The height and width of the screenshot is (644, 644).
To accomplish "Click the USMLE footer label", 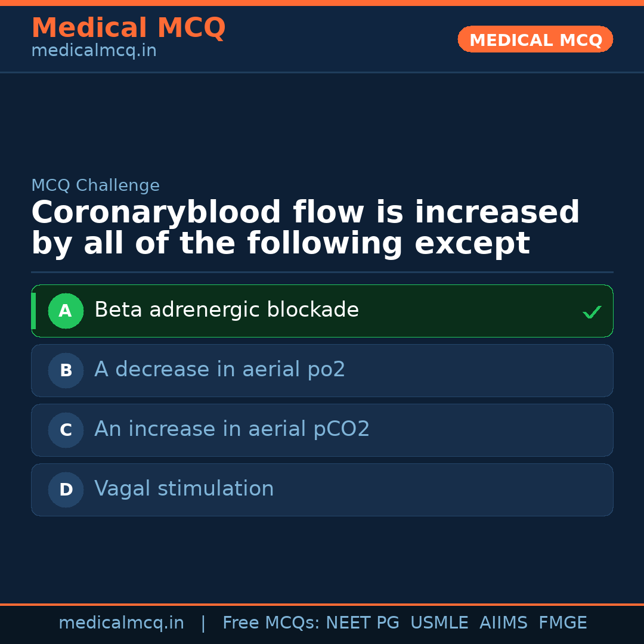I will 439,623.
